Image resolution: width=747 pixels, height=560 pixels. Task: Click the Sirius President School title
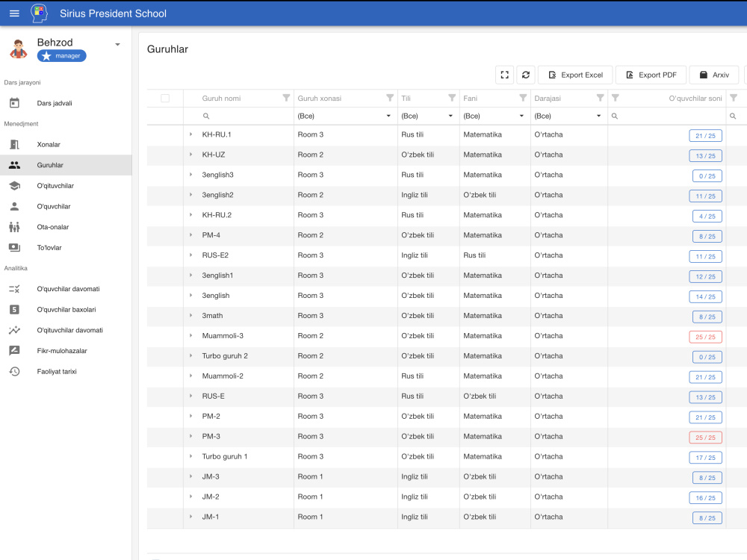point(114,13)
